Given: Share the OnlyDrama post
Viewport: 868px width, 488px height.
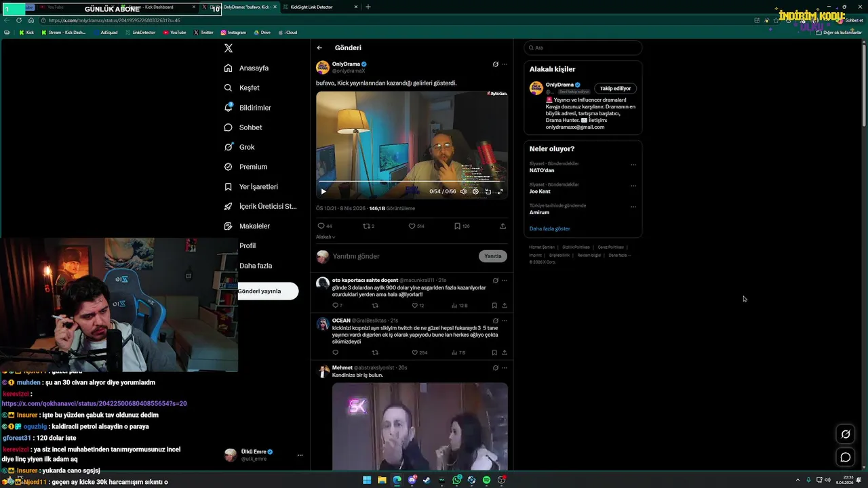Looking at the screenshot, I should coord(502,226).
